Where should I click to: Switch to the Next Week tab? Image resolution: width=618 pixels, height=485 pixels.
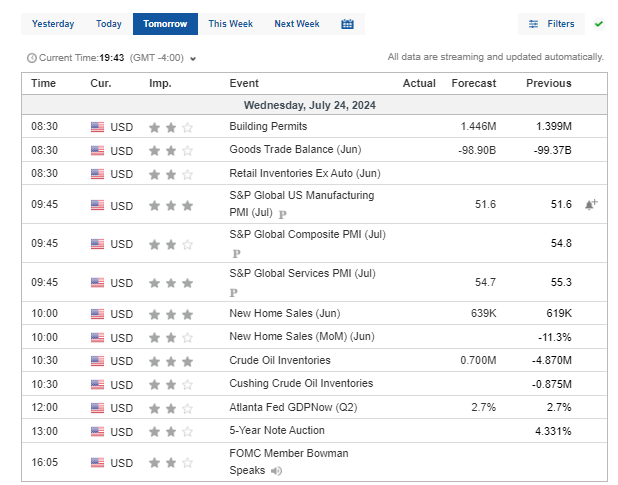pyautogui.click(x=296, y=24)
